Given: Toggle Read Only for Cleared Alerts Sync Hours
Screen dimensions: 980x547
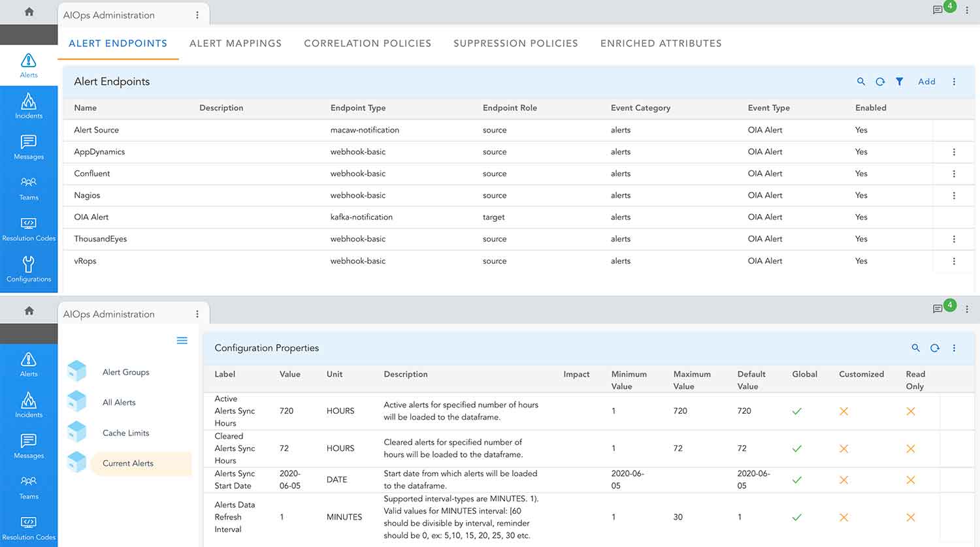Looking at the screenshot, I should point(911,448).
